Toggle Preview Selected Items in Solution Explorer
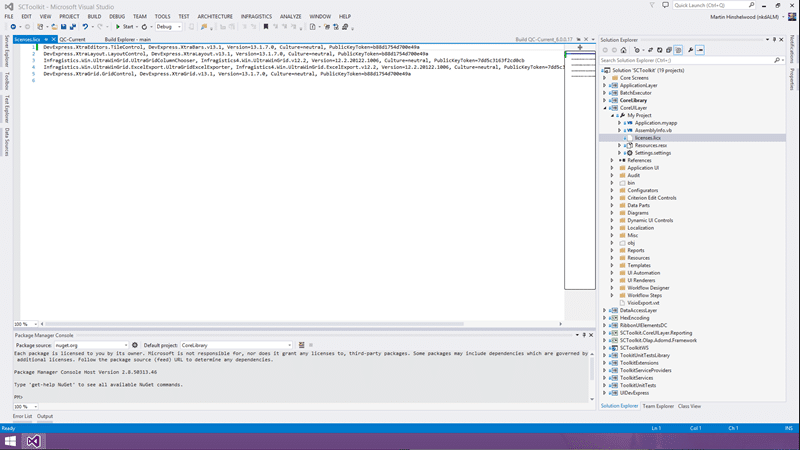Viewport: 800px width, 450px height. click(700, 50)
